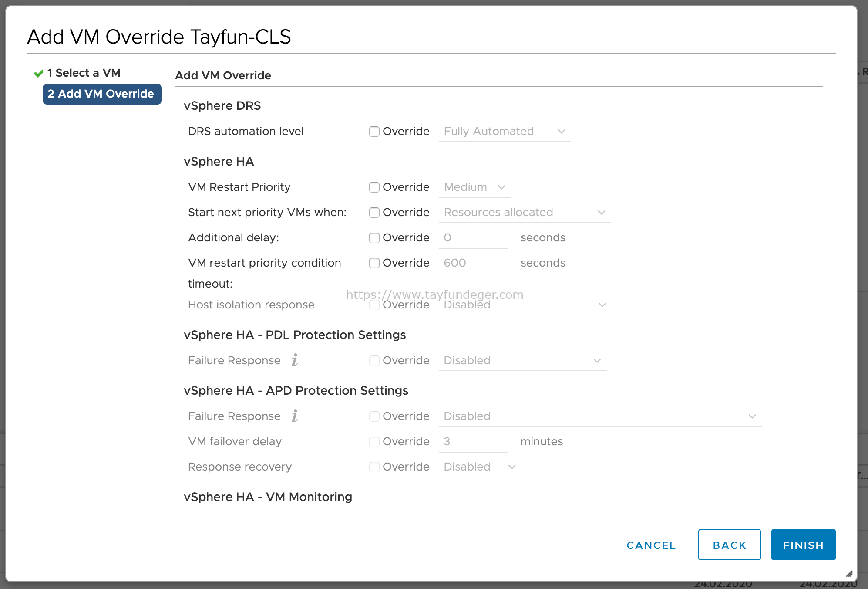Open the Host isolation response Disabled dropdown
The image size is (868, 589).
525,305
